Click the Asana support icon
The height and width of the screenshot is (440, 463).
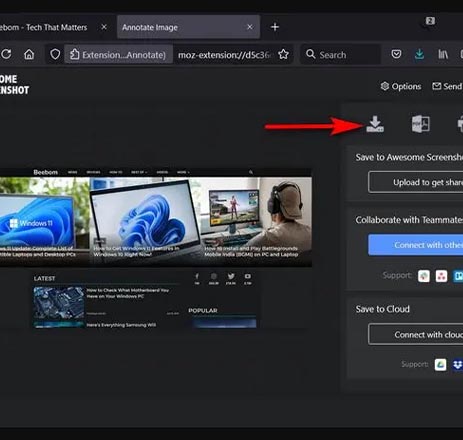tap(441, 276)
